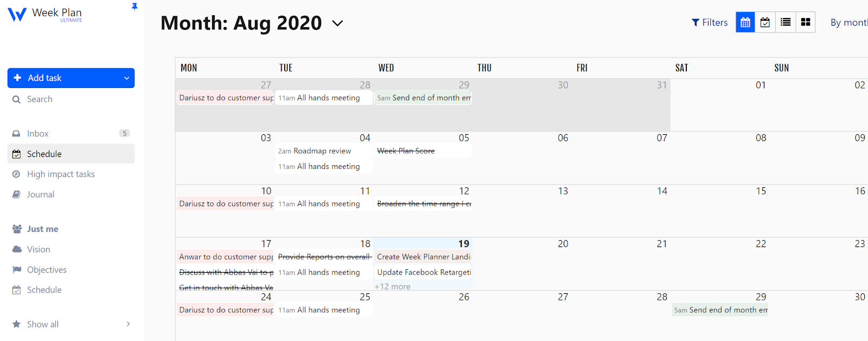Show the +12 more tasks on the 19th
This screenshot has height=341, width=868.
click(393, 286)
